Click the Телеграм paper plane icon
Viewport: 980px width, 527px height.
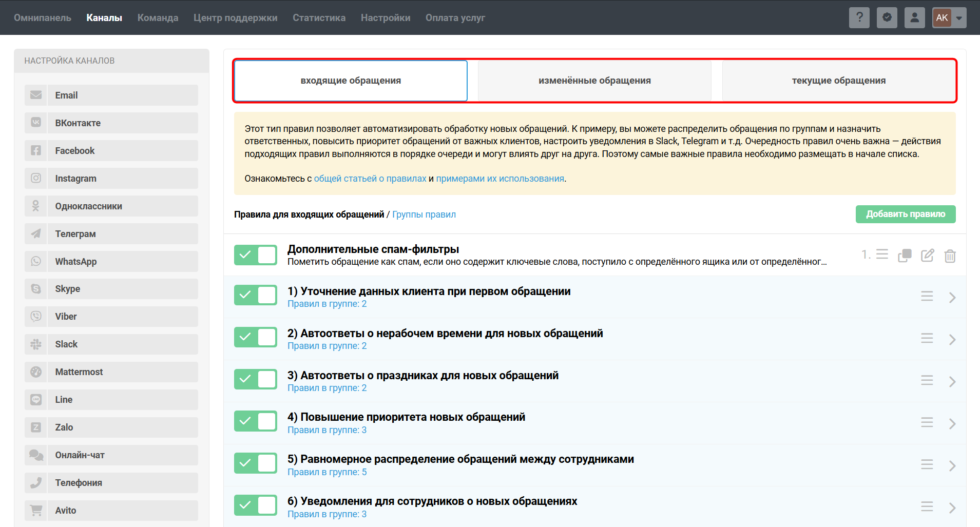click(36, 234)
